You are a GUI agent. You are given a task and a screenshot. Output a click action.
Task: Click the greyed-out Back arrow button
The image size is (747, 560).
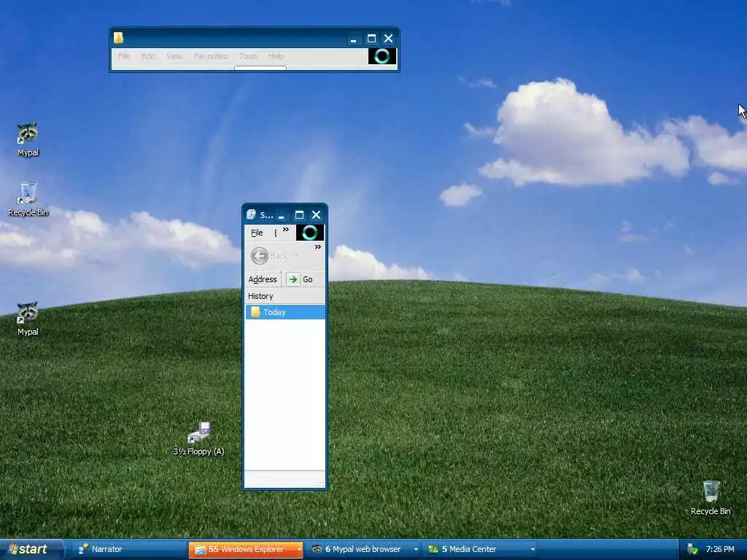(x=260, y=256)
